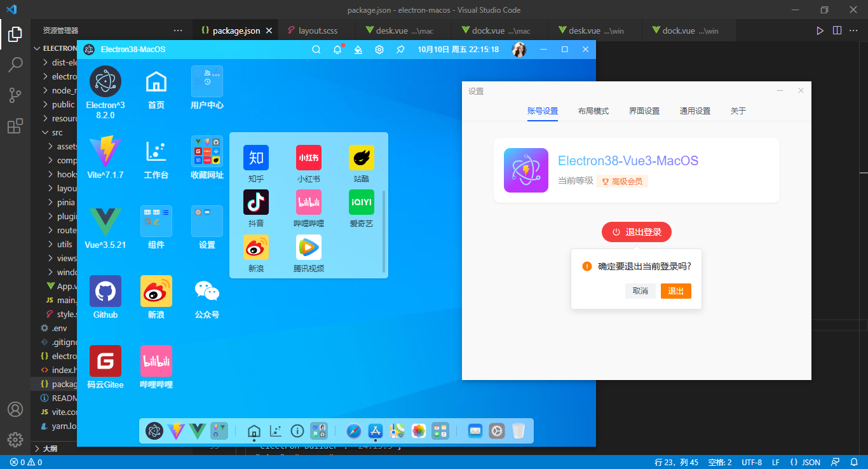This screenshot has height=469, width=868.
Task: Open the notification bell in Electron top bar
Action: (x=337, y=50)
